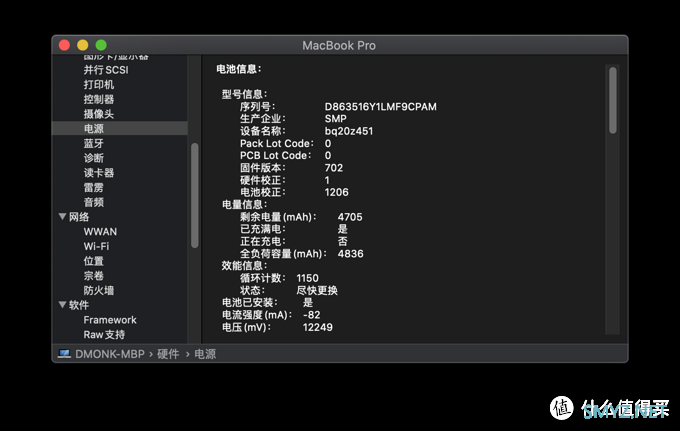
Task: Click firmware version value 702
Action: pos(333,168)
